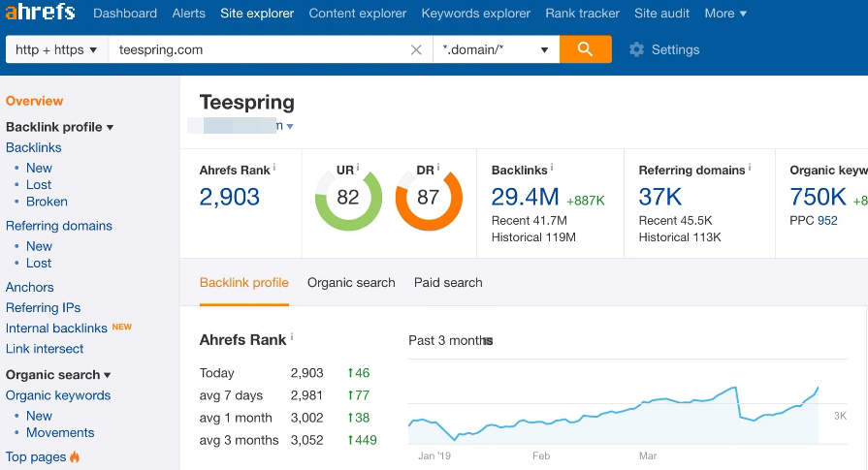Select Site explorer in top navigation
This screenshot has width=868, height=470.
pos(257,14)
